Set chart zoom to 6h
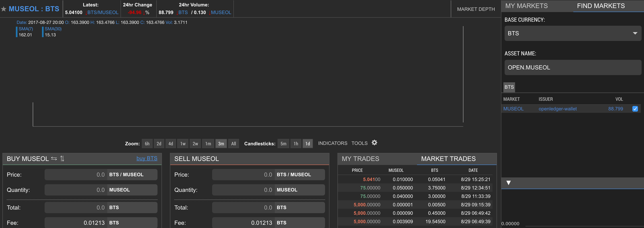Screen dimensions: 644x228 pos(147,144)
